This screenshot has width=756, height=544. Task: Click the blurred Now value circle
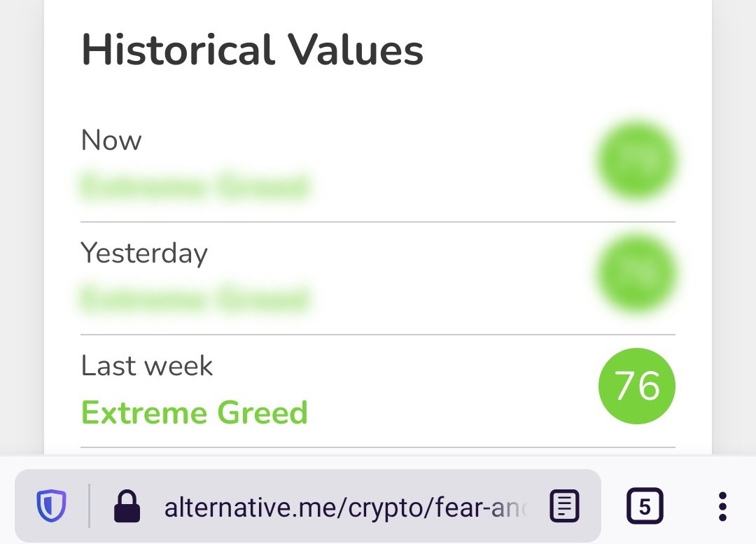tap(636, 160)
